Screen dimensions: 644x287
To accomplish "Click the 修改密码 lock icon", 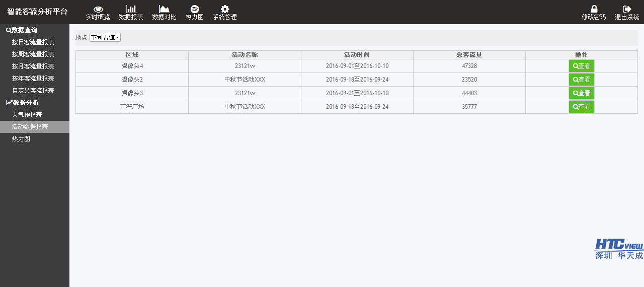I will click(x=594, y=9).
